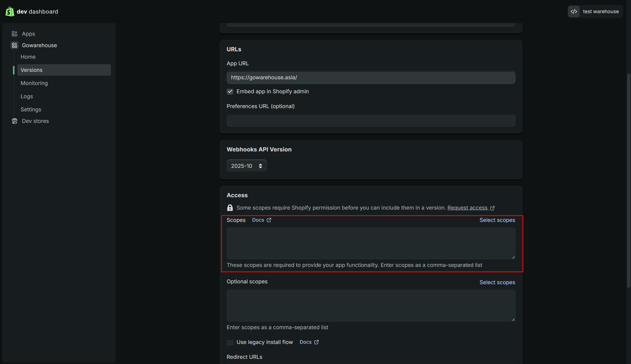Open Docs link next to legacy install flow
The image size is (631, 364).
click(305, 342)
